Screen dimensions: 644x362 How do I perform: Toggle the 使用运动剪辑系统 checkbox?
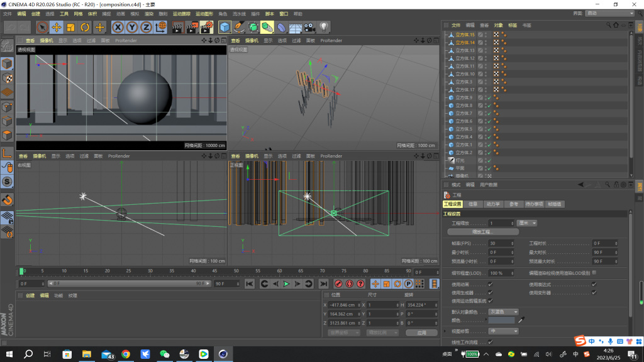click(491, 301)
